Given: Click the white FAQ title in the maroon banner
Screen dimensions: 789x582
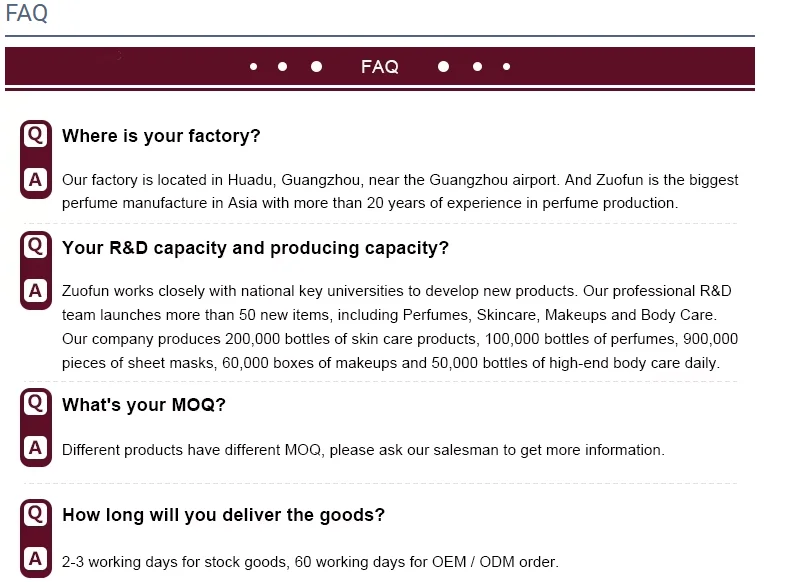Looking at the screenshot, I should pyautogui.click(x=380, y=67).
